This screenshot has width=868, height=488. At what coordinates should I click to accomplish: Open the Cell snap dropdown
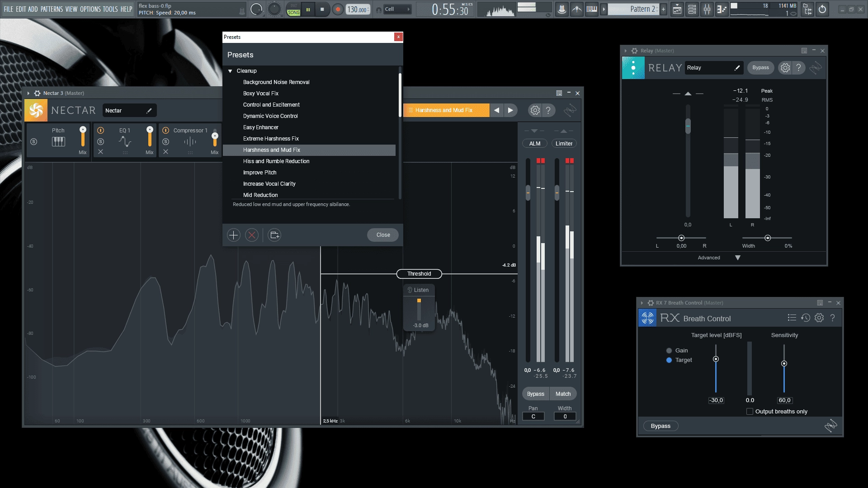click(x=397, y=9)
